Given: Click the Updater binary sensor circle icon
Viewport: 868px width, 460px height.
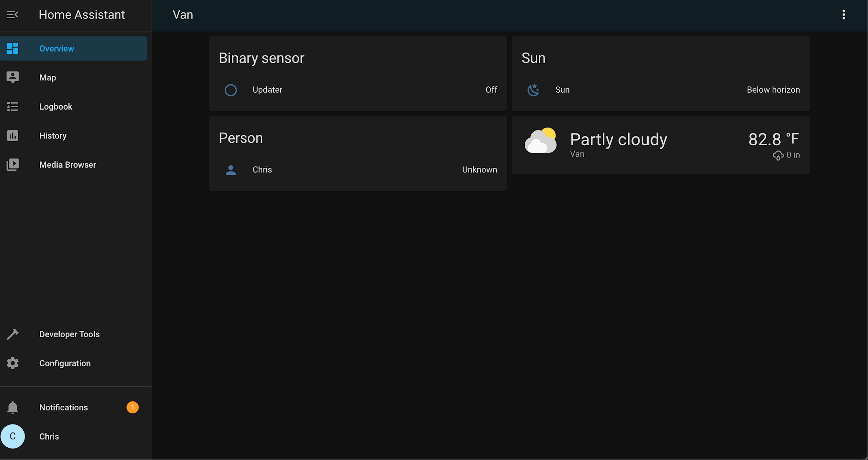Looking at the screenshot, I should [231, 90].
